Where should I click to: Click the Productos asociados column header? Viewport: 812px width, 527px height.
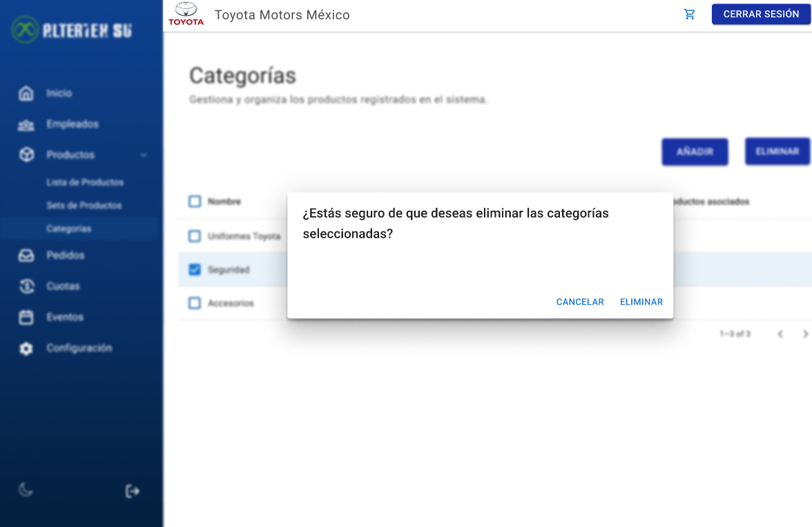[x=711, y=202]
